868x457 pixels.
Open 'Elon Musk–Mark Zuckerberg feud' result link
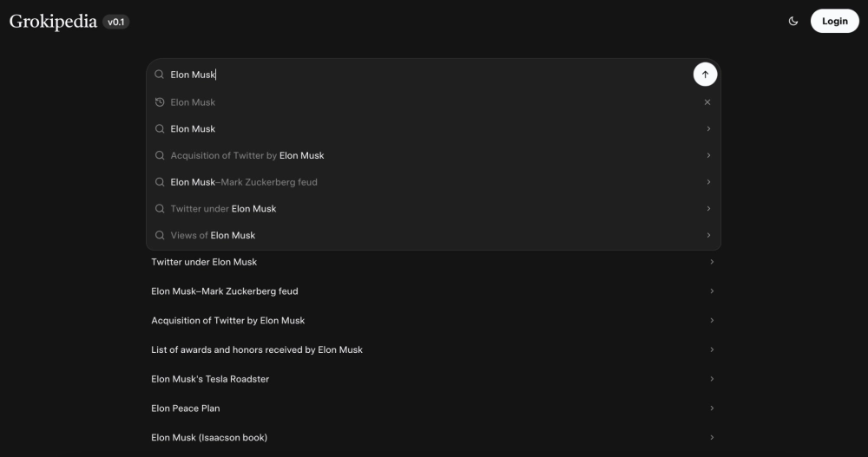tap(225, 291)
